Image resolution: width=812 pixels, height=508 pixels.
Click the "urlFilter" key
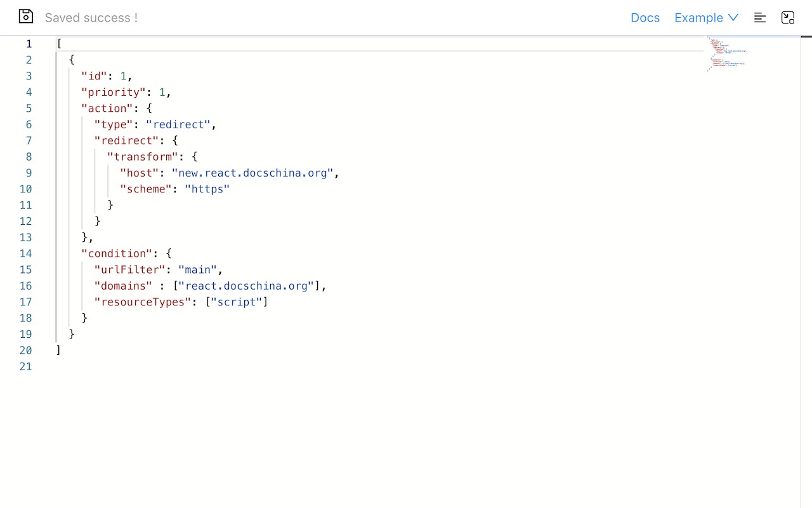point(130,270)
